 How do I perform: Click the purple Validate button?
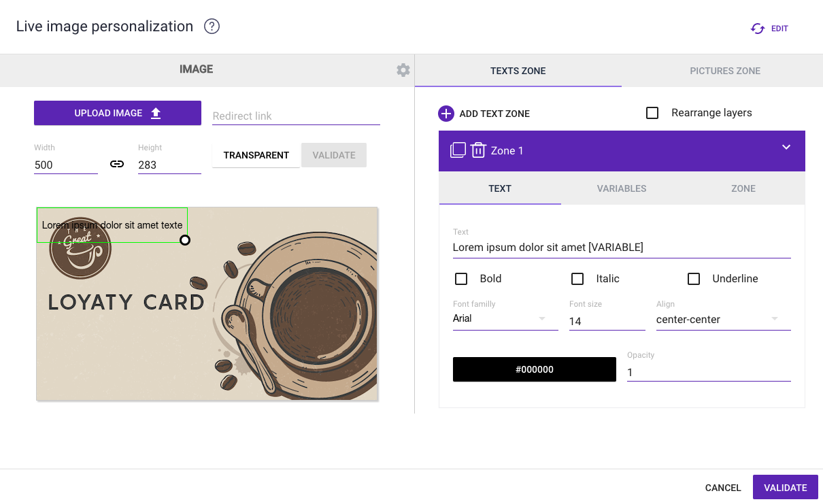tap(785, 488)
